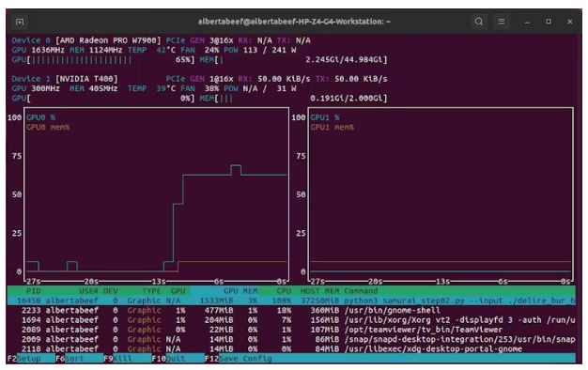The width and height of the screenshot is (588, 370).
Task: Select the gnome-shell process row
Action: click(x=291, y=311)
